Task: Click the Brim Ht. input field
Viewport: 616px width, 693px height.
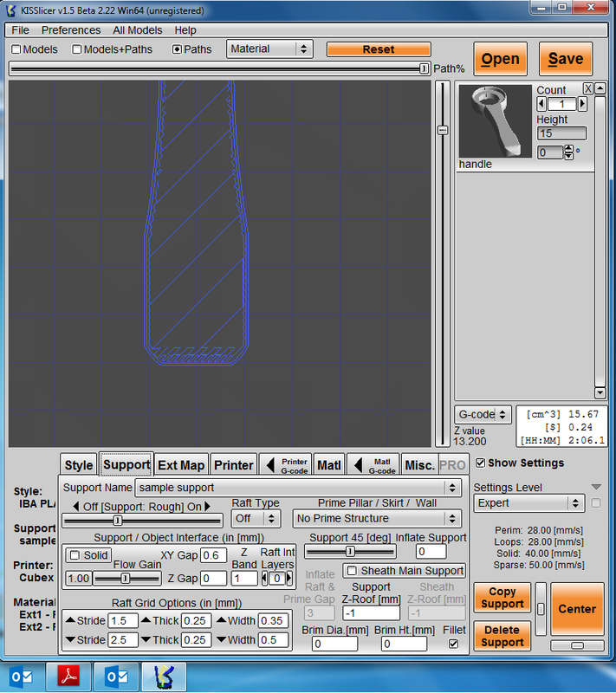Action: [x=405, y=644]
